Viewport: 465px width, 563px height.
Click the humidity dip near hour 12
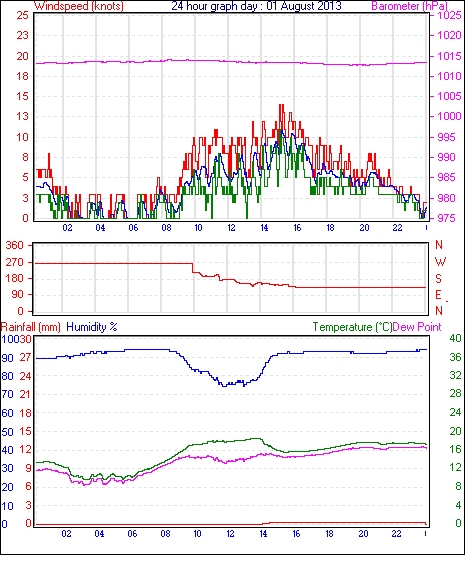tap(225, 385)
